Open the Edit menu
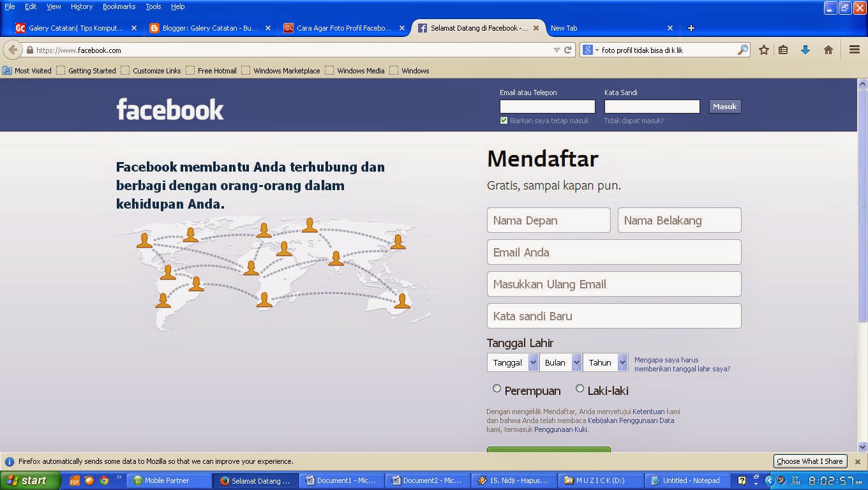This screenshot has width=868, height=490. pos(31,6)
